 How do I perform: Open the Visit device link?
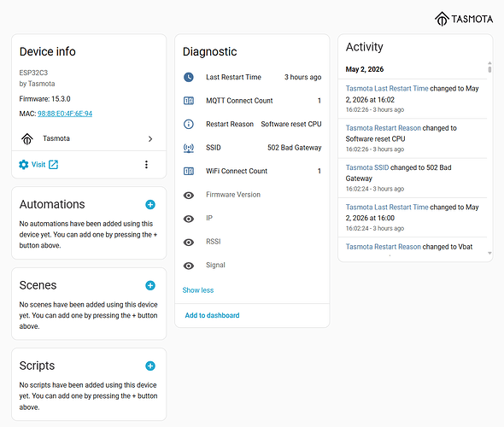point(38,165)
